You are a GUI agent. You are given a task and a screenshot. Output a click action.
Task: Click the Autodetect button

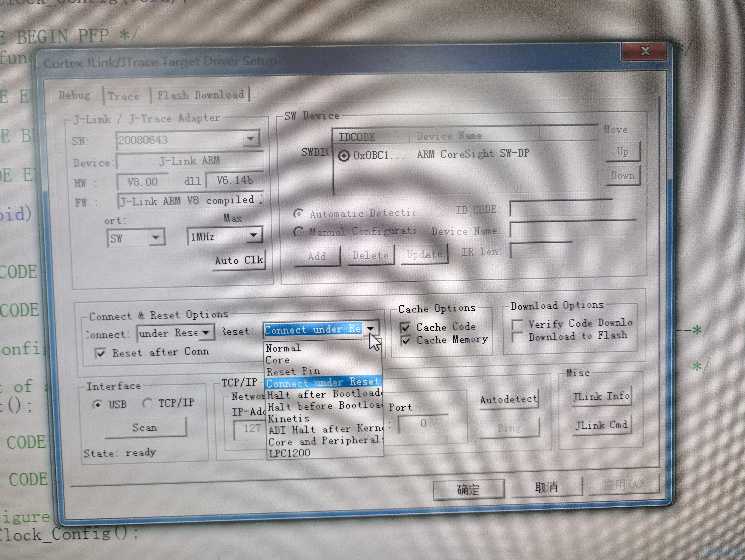(x=509, y=399)
